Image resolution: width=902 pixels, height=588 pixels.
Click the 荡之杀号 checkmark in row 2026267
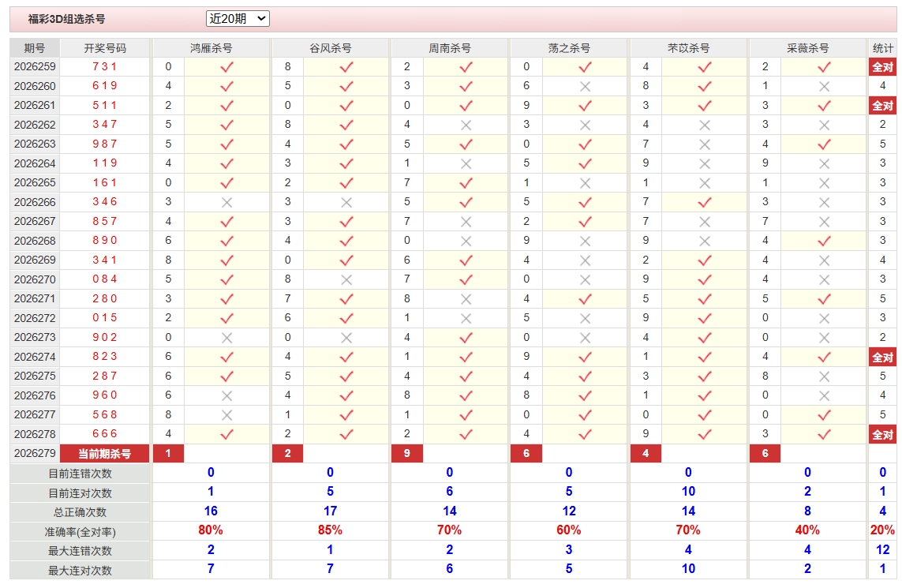(x=585, y=222)
